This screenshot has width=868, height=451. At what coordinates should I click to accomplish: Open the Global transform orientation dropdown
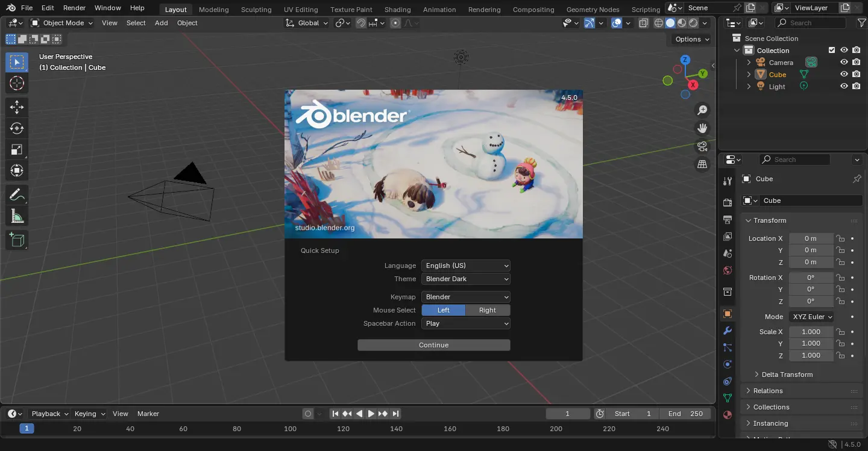point(307,23)
